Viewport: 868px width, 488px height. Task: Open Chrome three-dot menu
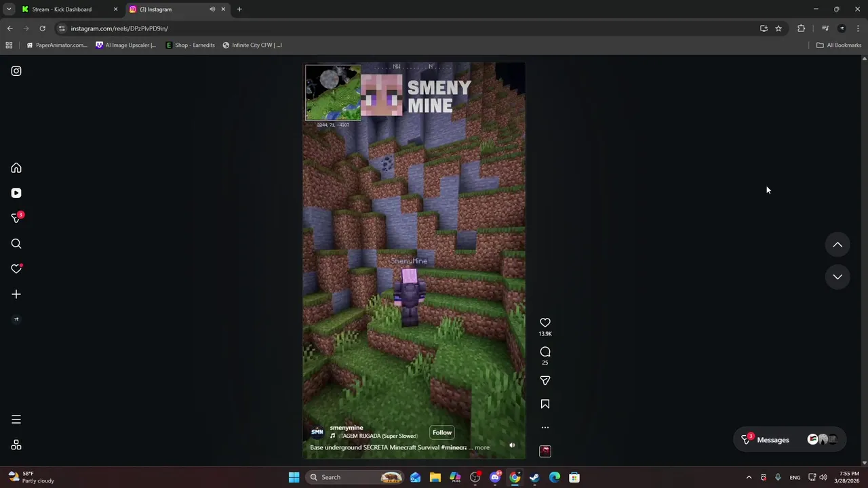tap(859, 28)
